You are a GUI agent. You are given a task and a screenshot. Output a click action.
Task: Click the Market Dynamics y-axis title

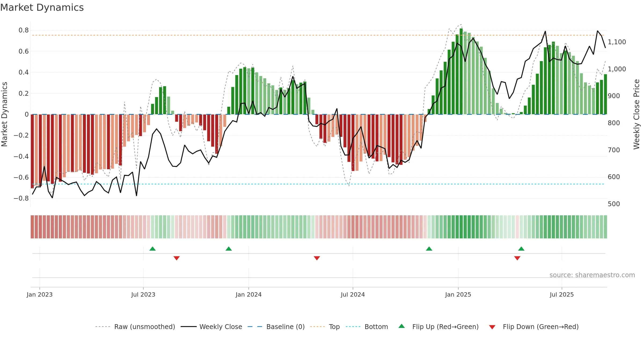[4, 114]
